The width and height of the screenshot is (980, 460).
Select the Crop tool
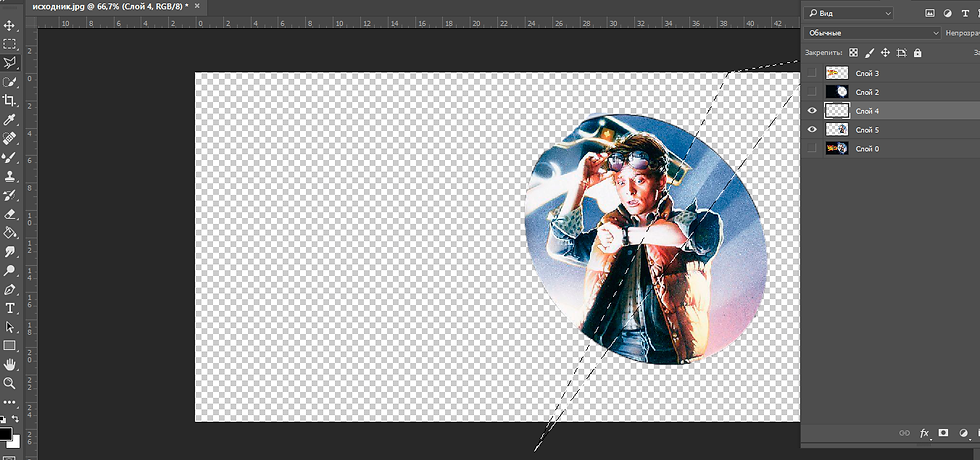[9, 100]
